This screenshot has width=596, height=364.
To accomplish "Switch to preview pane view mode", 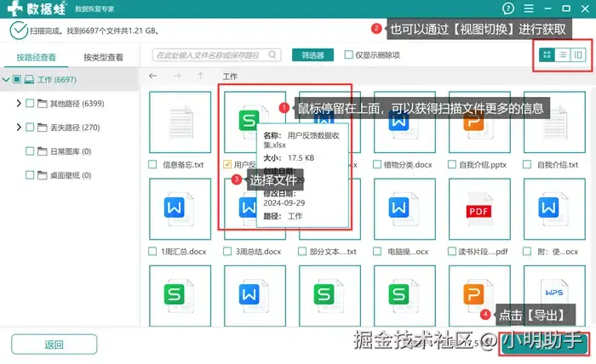I will tap(578, 55).
